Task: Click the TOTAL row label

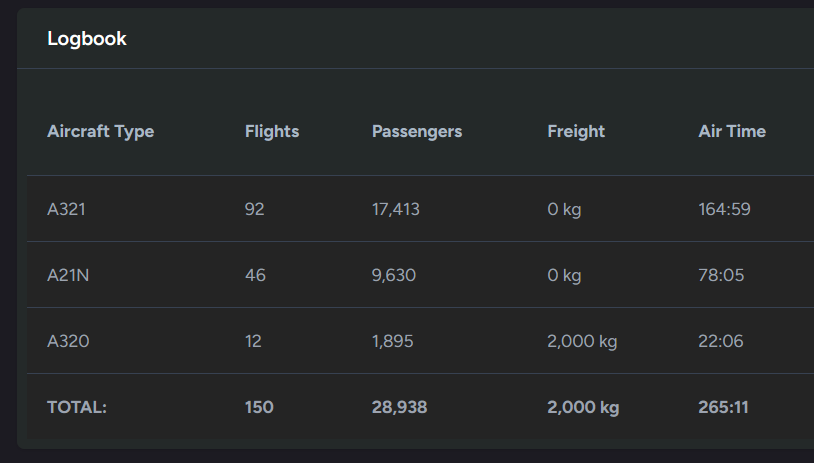Action: click(77, 407)
